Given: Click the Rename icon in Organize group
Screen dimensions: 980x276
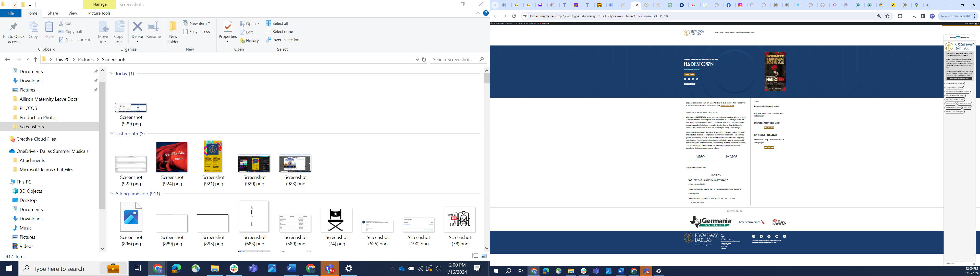Looking at the screenshot, I should (153, 30).
